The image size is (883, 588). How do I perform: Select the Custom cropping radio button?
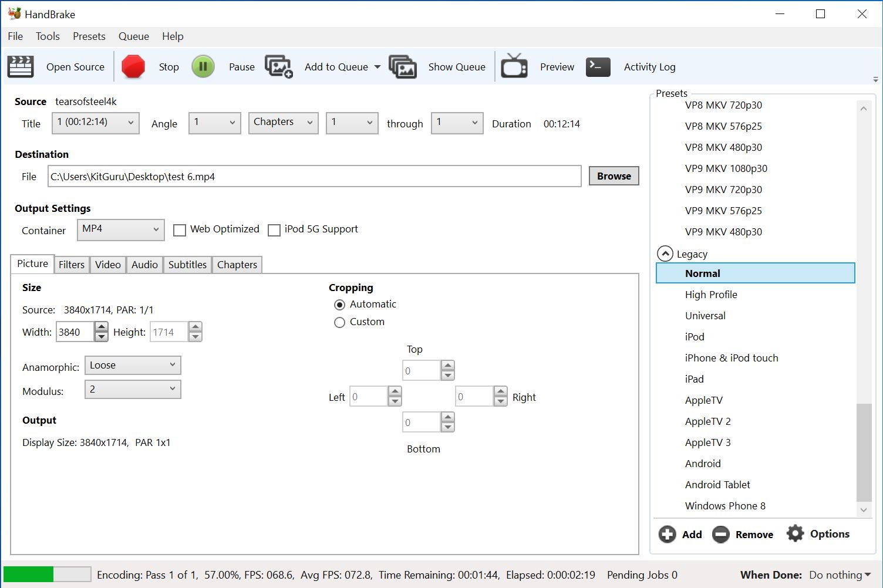[x=339, y=322]
